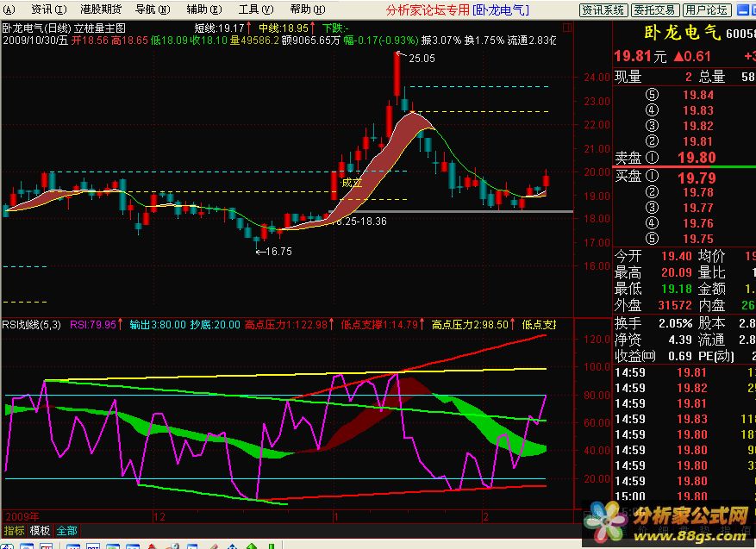
Task: Open the 帮助(H) menu
Action: [308, 9]
